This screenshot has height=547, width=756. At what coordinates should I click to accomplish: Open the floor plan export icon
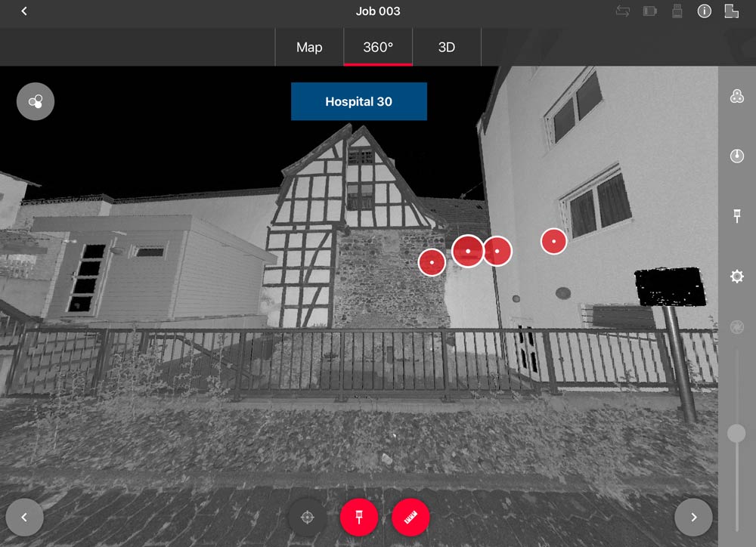731,11
